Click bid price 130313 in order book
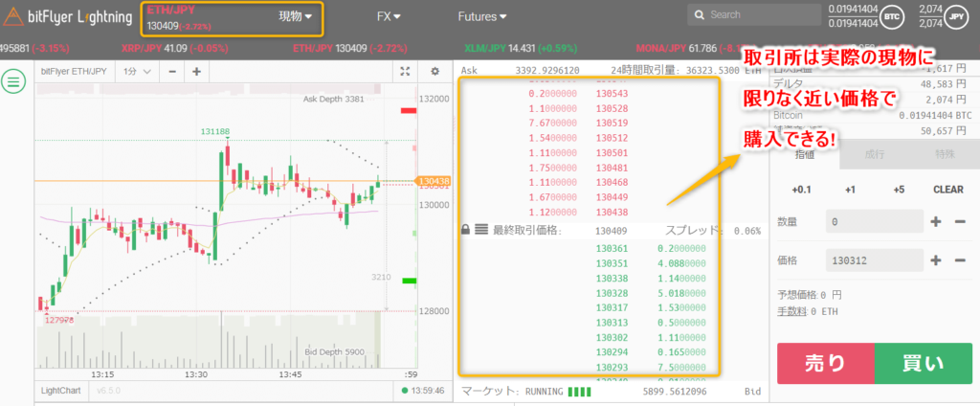Viewport: 980px width, 406px height. click(612, 323)
